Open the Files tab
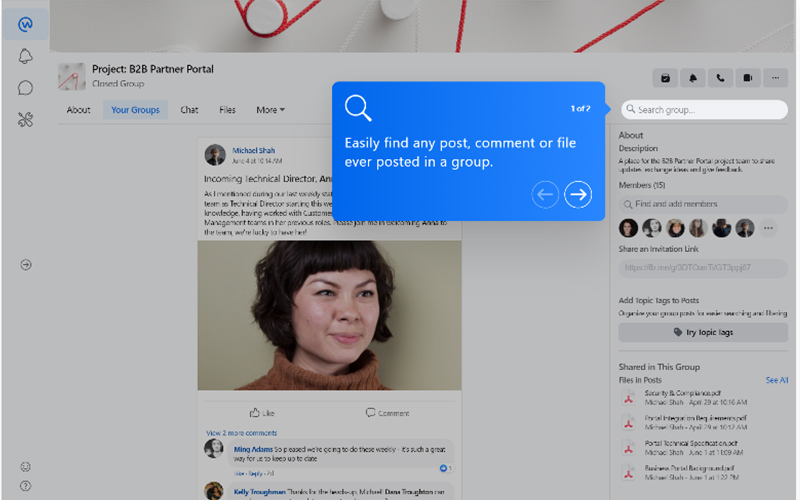The image size is (800, 500). pos(228,110)
